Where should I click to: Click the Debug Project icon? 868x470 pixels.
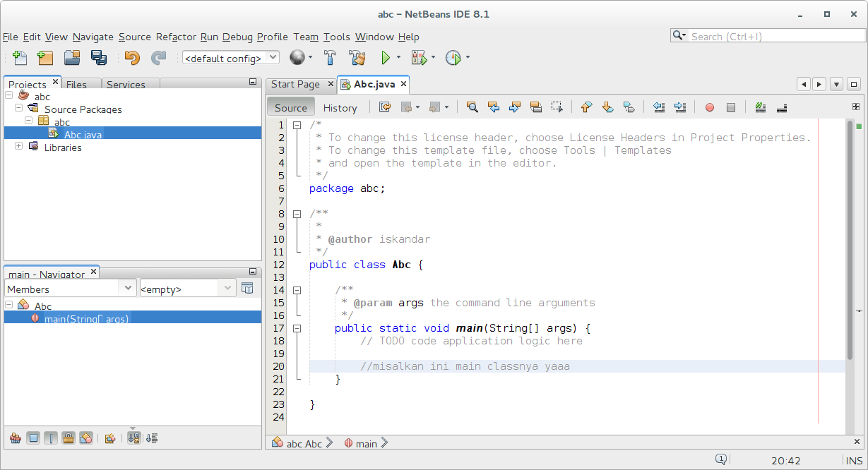(x=420, y=58)
